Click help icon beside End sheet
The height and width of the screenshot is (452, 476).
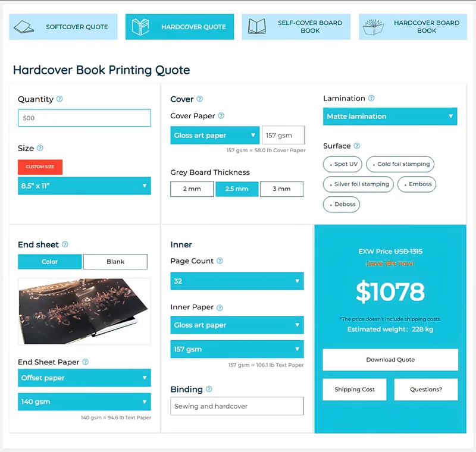(x=65, y=244)
